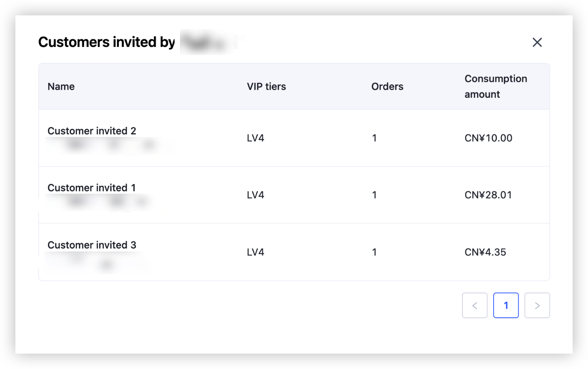The height and width of the screenshot is (369, 588).
Task: Click the CN¥28.01 consumption amount
Action: point(488,195)
